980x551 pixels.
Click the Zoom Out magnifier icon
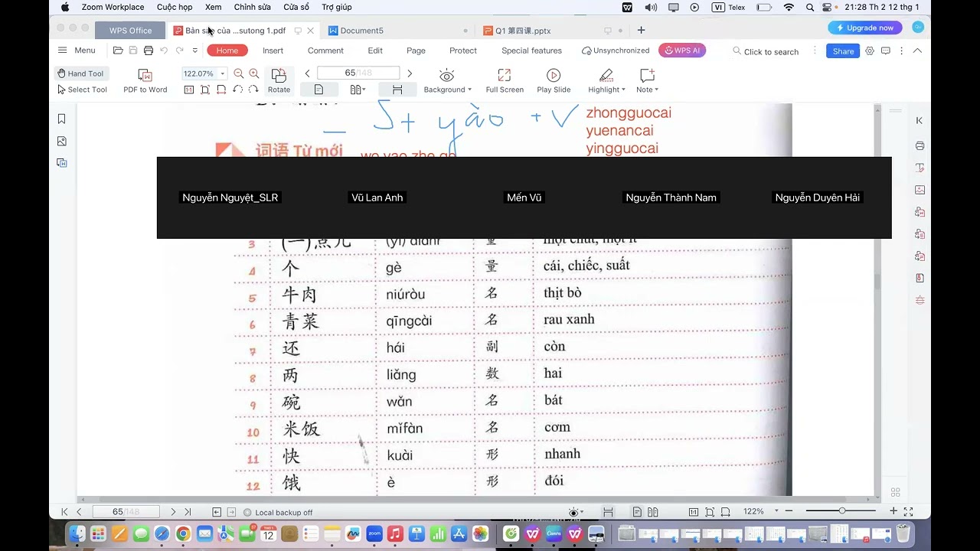click(239, 73)
